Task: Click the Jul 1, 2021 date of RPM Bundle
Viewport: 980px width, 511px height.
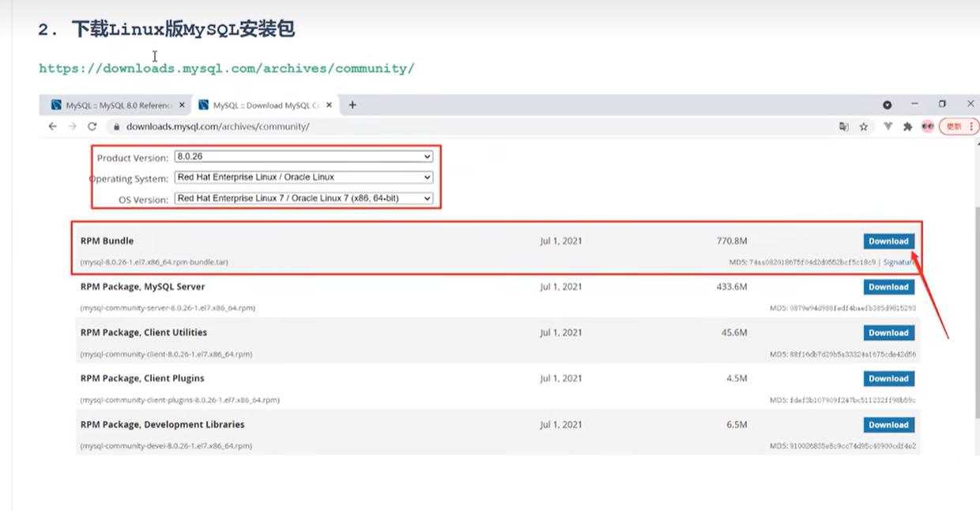Action: point(561,240)
